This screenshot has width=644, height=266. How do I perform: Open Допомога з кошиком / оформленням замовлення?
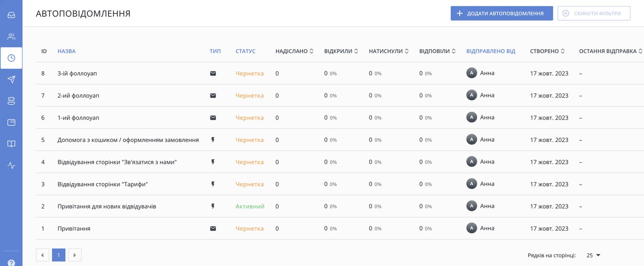tap(128, 140)
